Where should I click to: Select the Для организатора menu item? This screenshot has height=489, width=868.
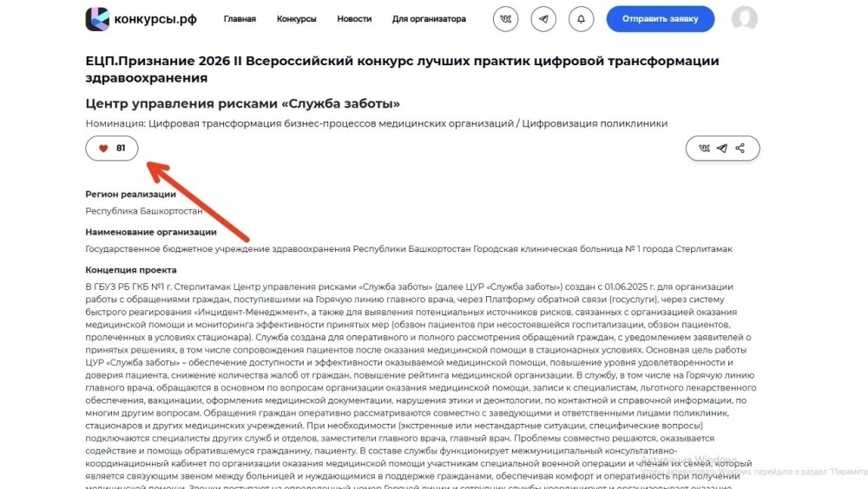click(x=429, y=19)
